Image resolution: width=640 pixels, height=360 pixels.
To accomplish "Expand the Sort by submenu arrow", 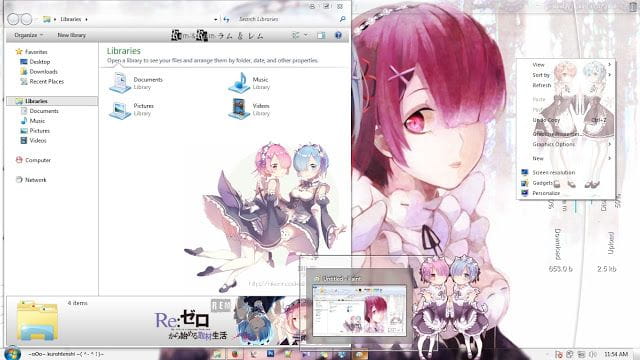I will 609,75.
